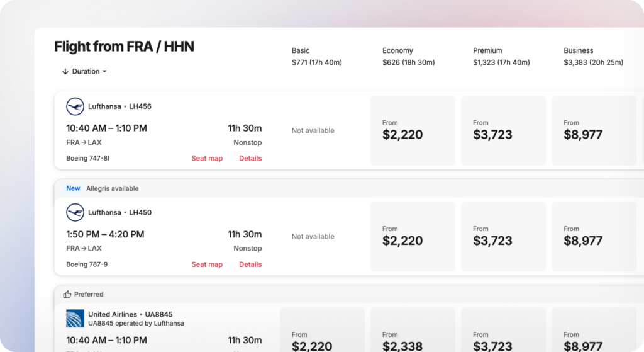This screenshot has width=644, height=352.
Task: Click the "Lufthansa • LH456" flight label
Action: pyautogui.click(x=119, y=106)
